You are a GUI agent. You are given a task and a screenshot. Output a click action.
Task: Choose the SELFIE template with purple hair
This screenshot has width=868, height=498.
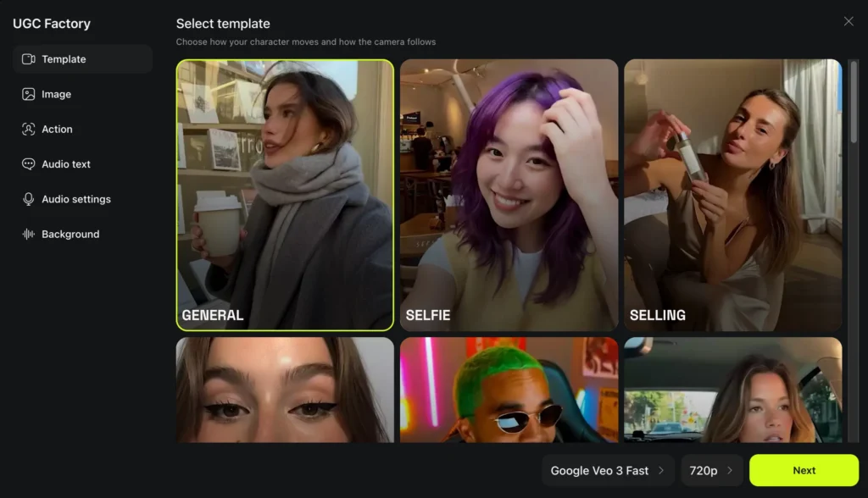point(509,194)
